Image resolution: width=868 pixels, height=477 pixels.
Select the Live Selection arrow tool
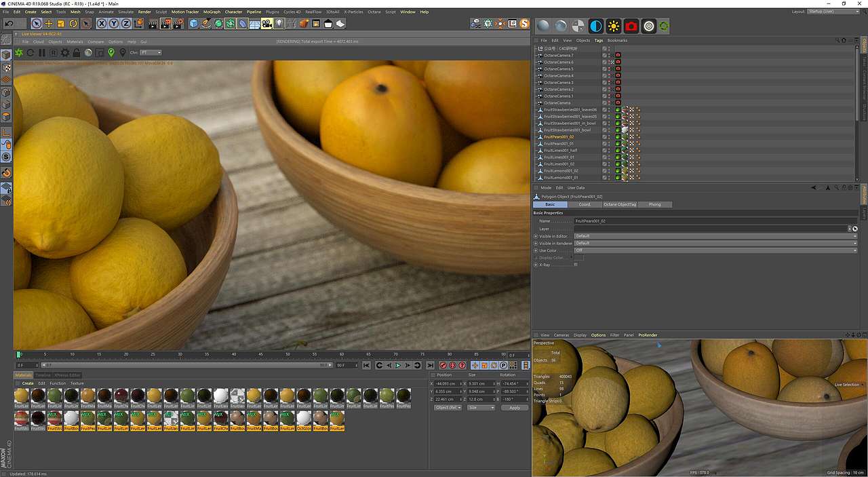point(37,23)
